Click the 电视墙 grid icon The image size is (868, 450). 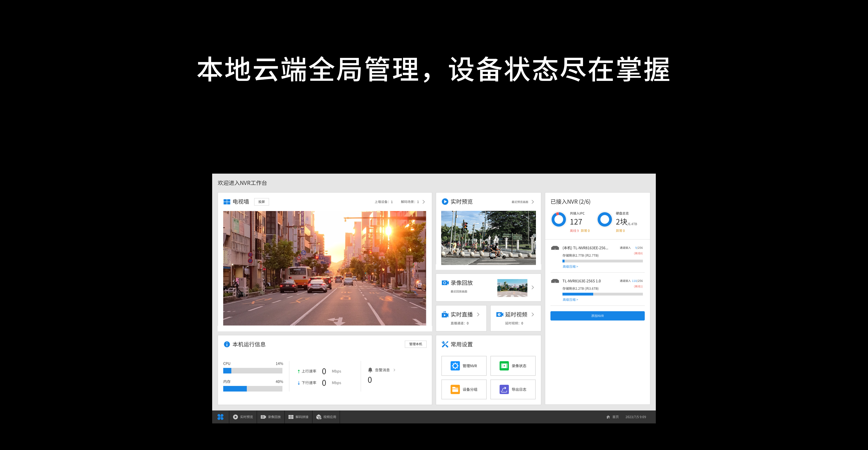[227, 202]
